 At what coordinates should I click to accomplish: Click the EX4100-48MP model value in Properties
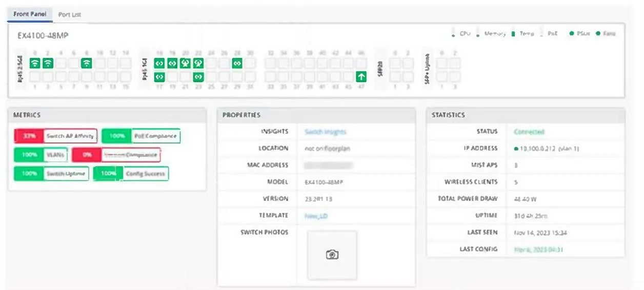click(325, 182)
